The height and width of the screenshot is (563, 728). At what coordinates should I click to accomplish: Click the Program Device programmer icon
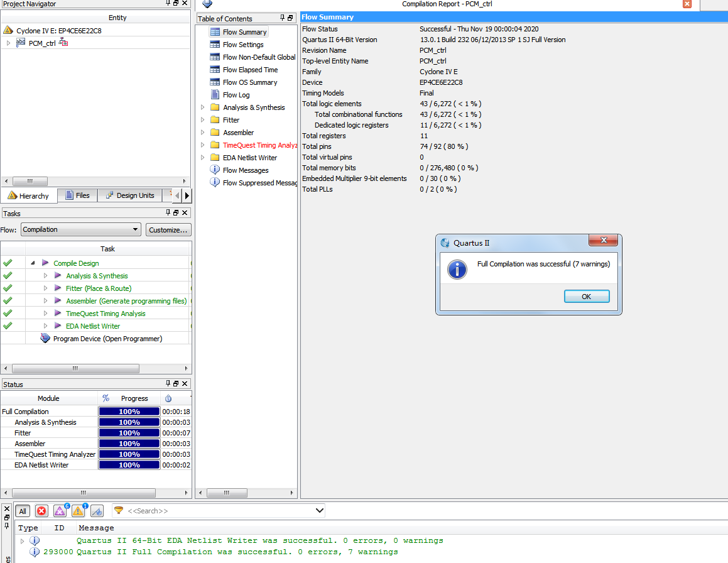45,338
